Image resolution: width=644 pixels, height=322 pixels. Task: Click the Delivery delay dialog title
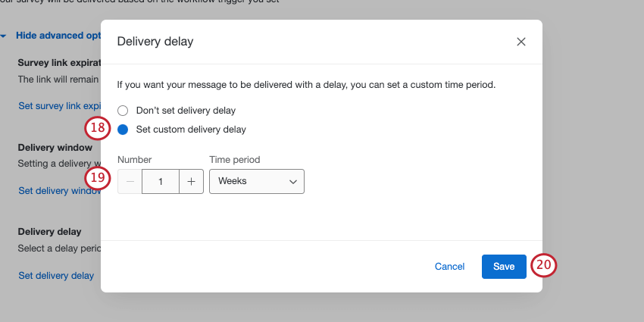[x=155, y=42]
